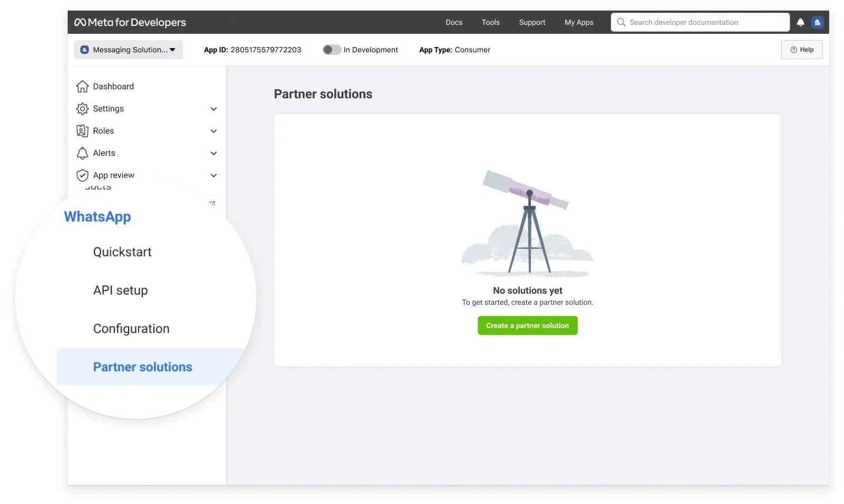Expand the Alerts section chevron
The image size is (844, 504).
pos(214,153)
